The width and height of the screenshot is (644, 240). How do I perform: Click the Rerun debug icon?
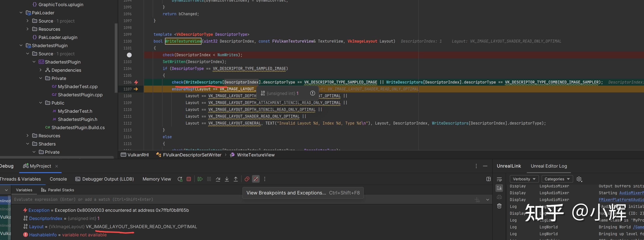pos(180,179)
